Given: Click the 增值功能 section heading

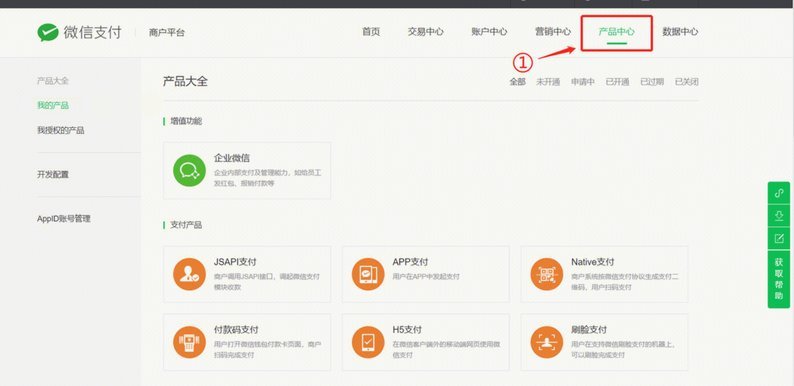Looking at the screenshot, I should pos(186,121).
